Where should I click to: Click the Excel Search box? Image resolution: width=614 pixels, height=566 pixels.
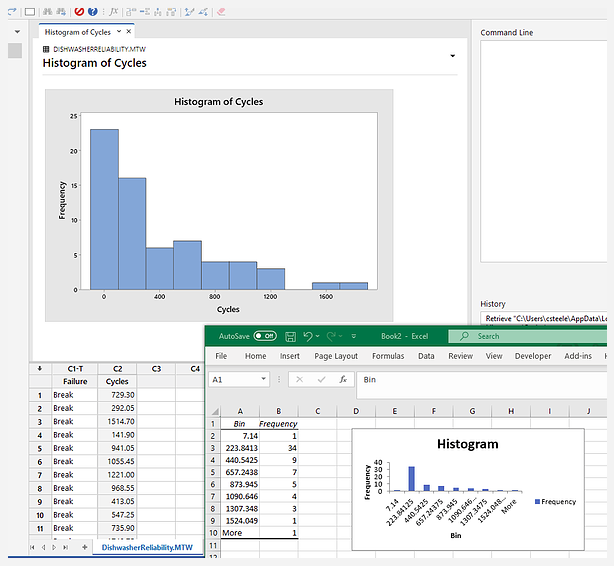coord(528,336)
